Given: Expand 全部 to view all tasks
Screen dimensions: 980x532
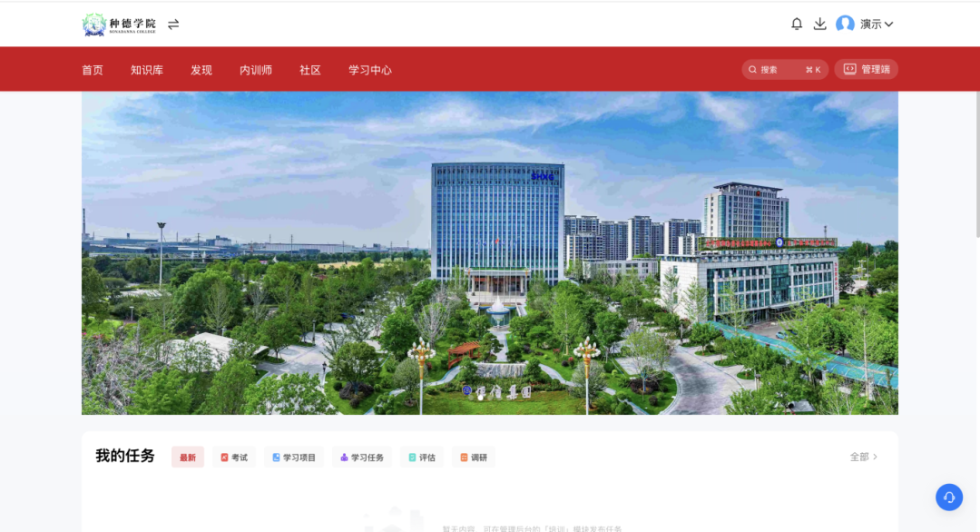Looking at the screenshot, I should click(863, 457).
